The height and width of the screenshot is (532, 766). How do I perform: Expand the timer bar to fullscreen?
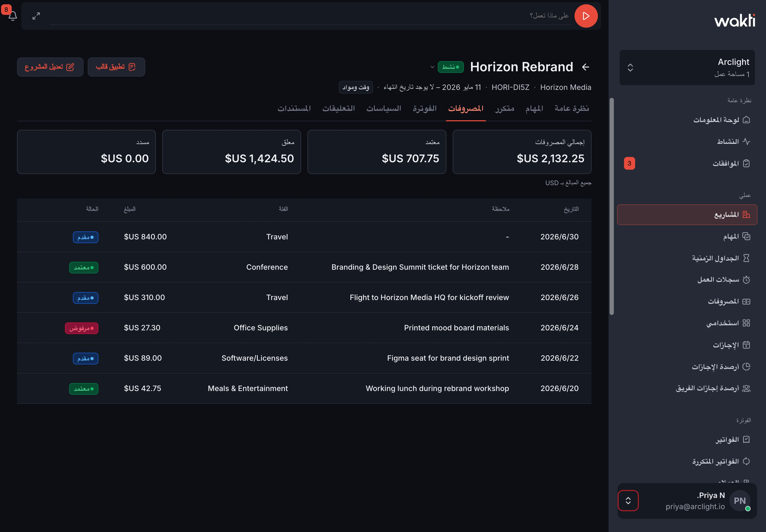pyautogui.click(x=36, y=16)
